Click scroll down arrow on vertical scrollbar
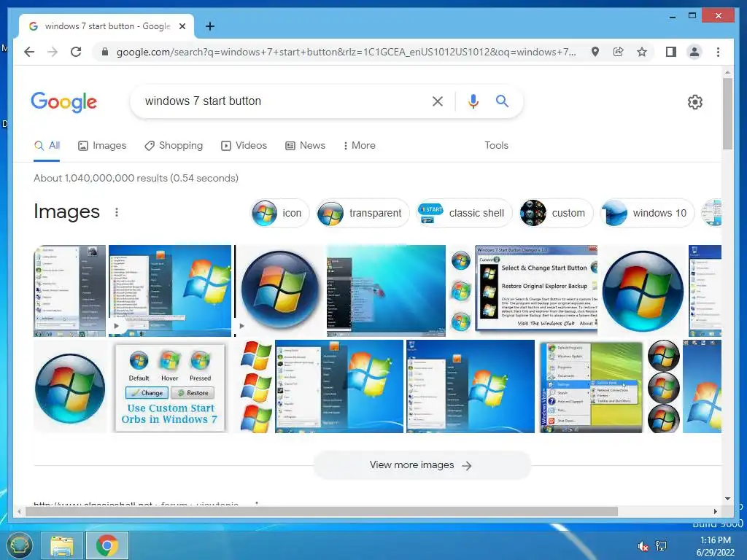The width and height of the screenshot is (747, 560). [727, 499]
